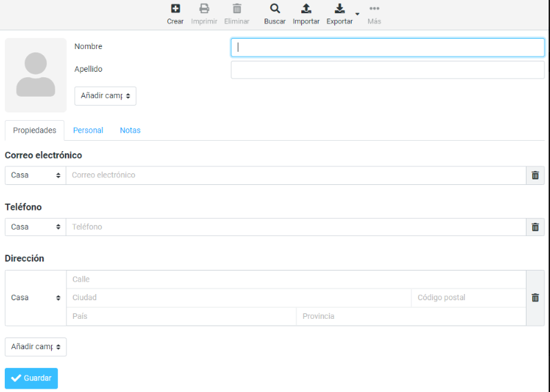Open the Teléfono type Casa dropdown
The height and width of the screenshot is (392, 550).
[35, 227]
